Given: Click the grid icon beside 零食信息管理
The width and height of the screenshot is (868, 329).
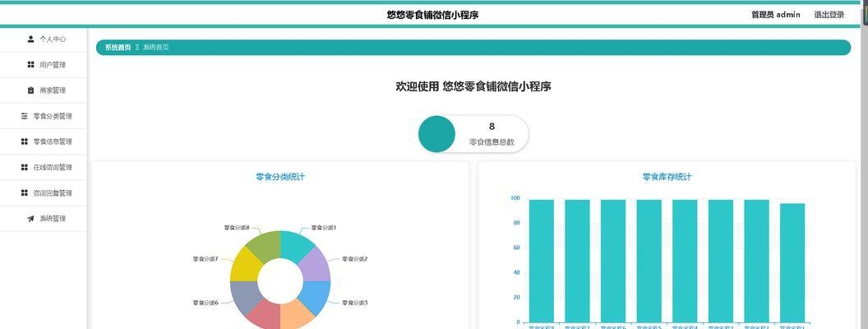Looking at the screenshot, I should coord(25,141).
